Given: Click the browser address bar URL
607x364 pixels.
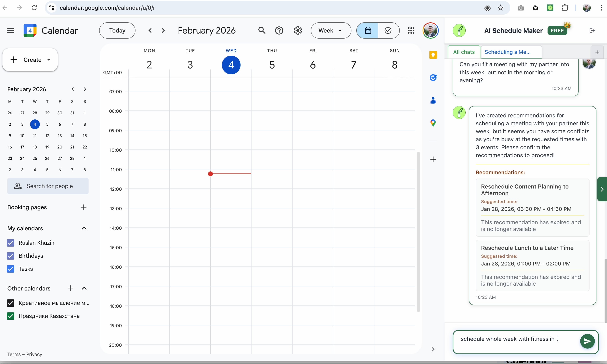Looking at the screenshot, I should tap(107, 8).
